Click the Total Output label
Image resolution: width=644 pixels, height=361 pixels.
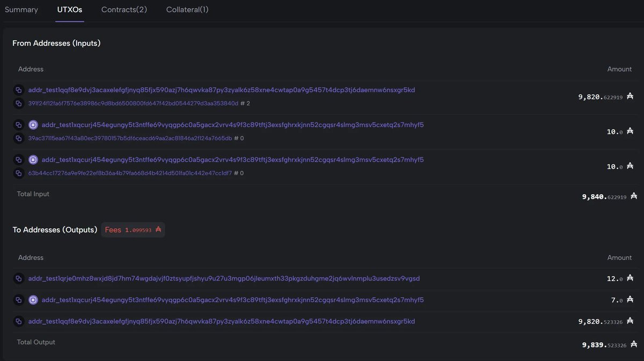[36, 342]
